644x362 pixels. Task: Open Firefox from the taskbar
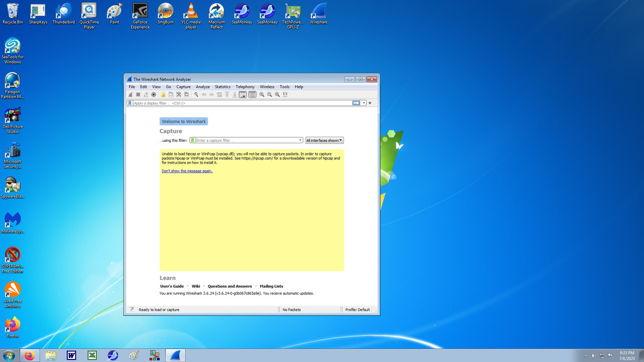[29, 355]
